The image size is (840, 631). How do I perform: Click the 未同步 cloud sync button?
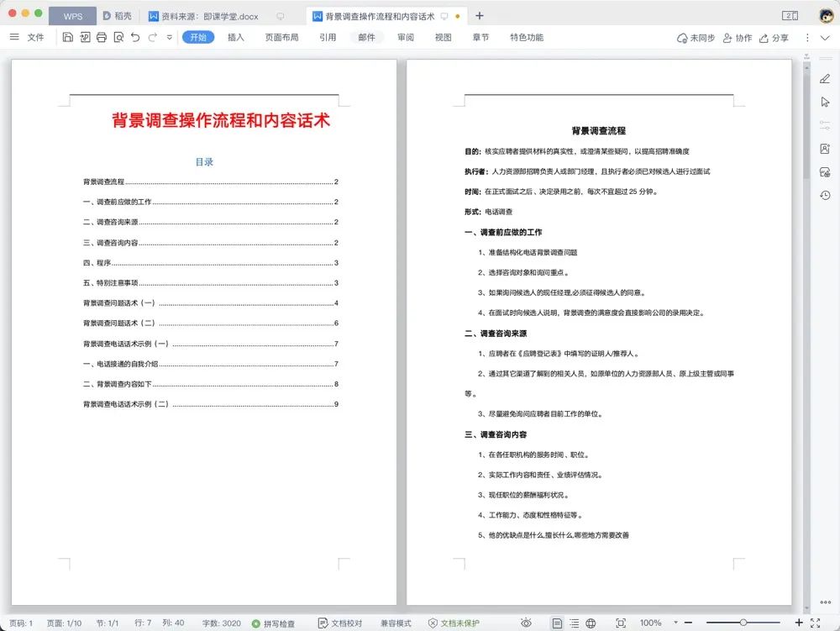pyautogui.click(x=696, y=38)
